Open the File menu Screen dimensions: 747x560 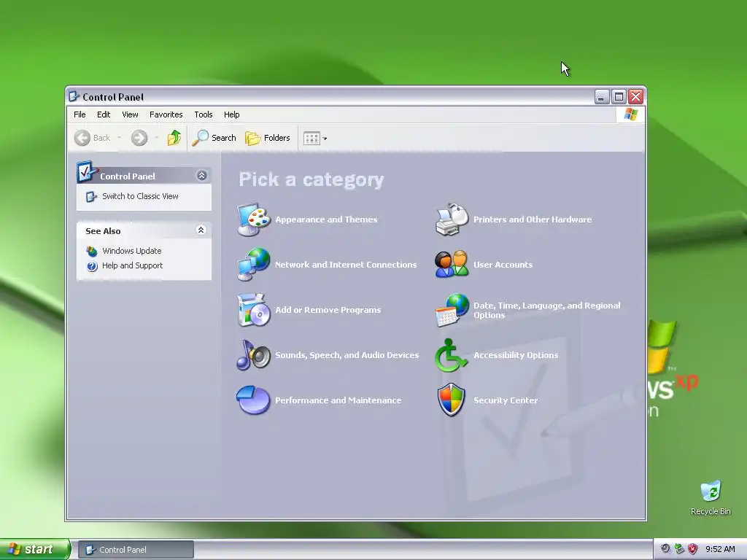(x=80, y=114)
